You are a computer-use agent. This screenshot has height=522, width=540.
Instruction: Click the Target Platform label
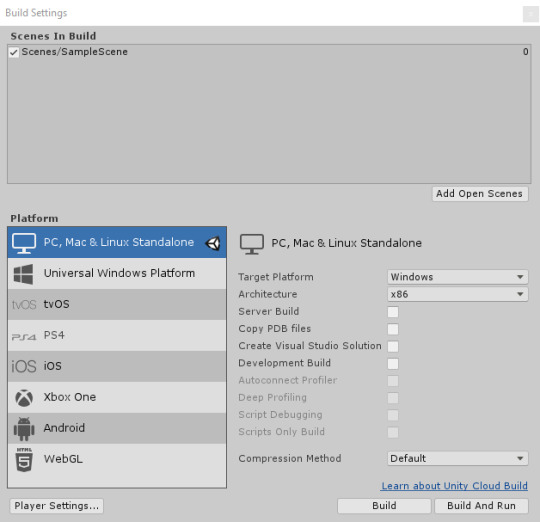pos(276,277)
